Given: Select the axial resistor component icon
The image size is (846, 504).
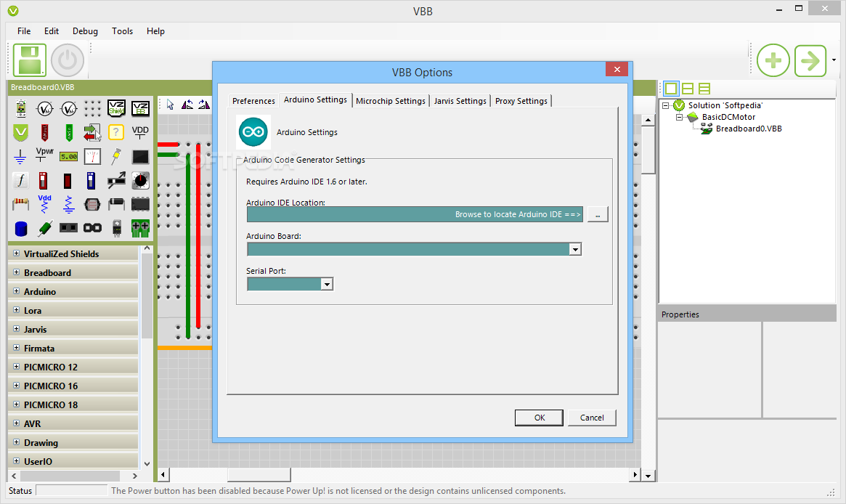Looking at the screenshot, I should (20, 204).
